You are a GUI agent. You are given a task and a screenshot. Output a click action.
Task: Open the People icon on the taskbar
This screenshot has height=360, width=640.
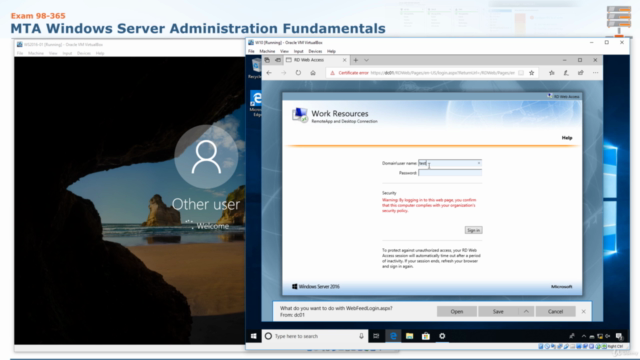[x=572, y=336]
